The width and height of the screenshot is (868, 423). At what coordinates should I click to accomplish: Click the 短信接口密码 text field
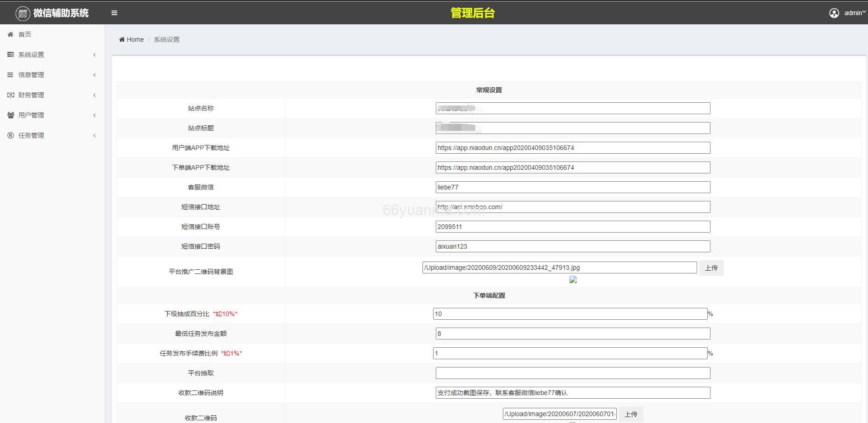pyautogui.click(x=573, y=246)
